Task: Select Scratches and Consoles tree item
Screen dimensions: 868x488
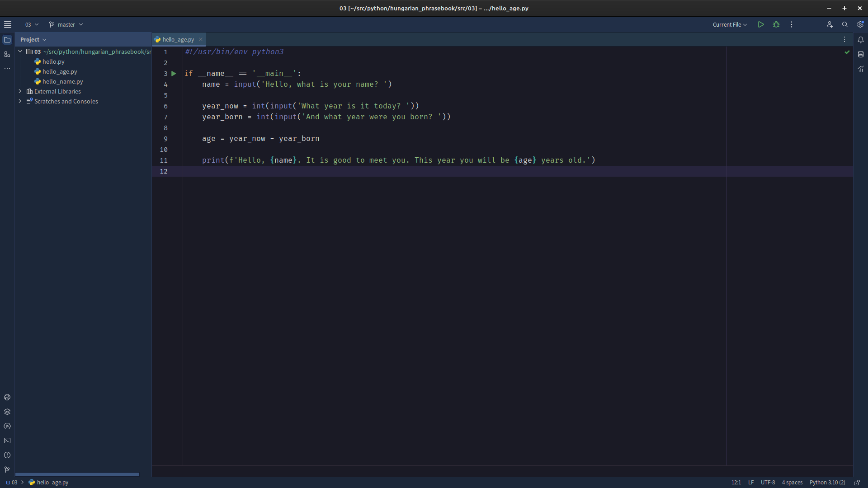Action: point(66,101)
